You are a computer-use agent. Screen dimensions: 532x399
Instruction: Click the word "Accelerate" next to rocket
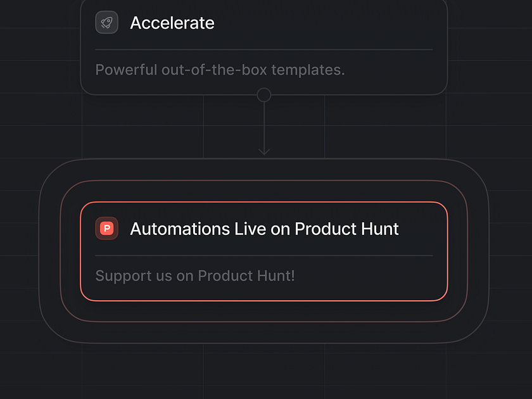point(172,23)
